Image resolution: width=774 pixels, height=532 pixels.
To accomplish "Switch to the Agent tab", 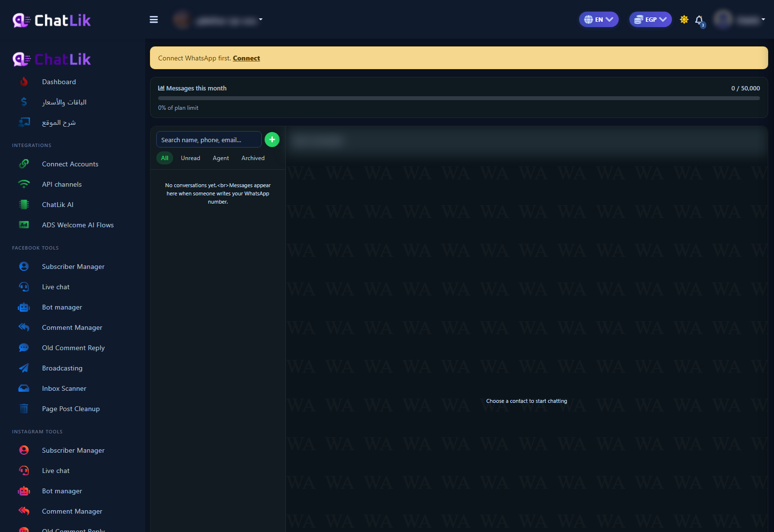I will (221, 158).
